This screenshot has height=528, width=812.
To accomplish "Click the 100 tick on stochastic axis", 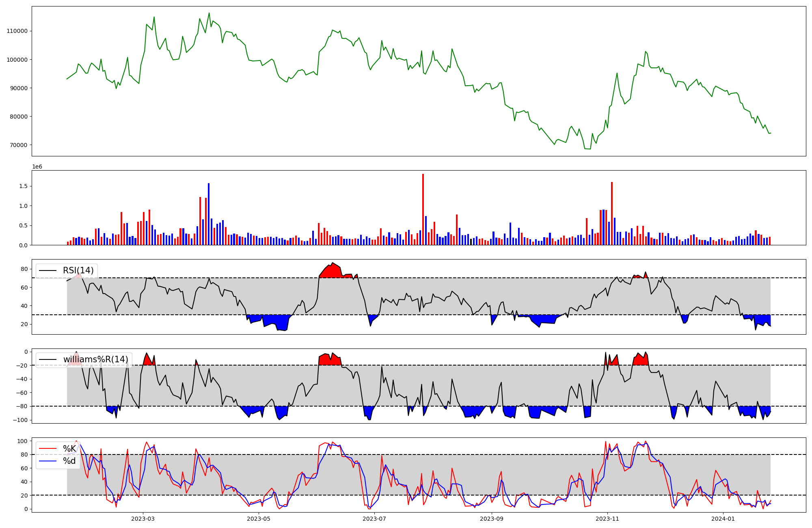I will click(x=22, y=441).
